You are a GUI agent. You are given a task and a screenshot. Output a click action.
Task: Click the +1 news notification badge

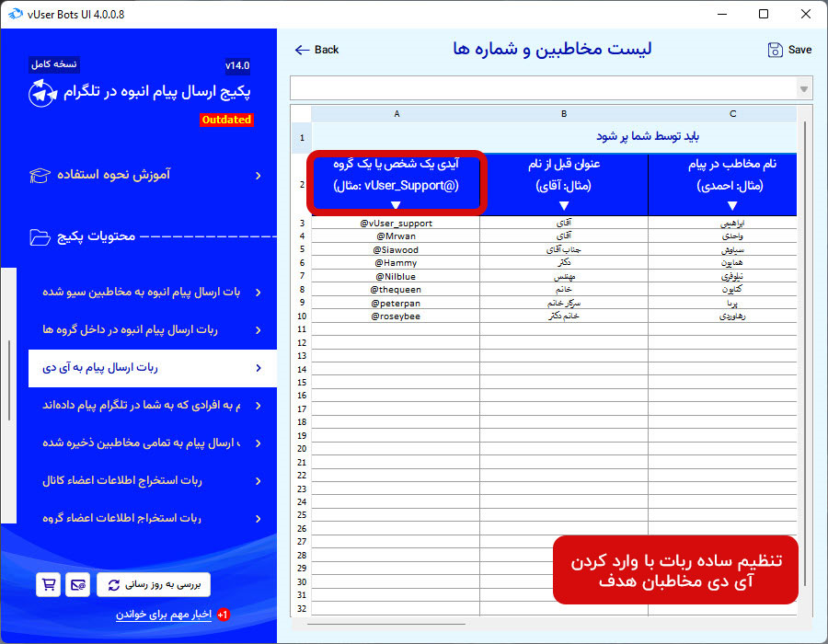coord(223,615)
